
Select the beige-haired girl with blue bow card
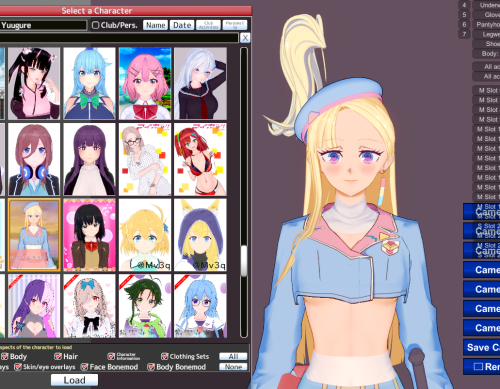pos(89,306)
